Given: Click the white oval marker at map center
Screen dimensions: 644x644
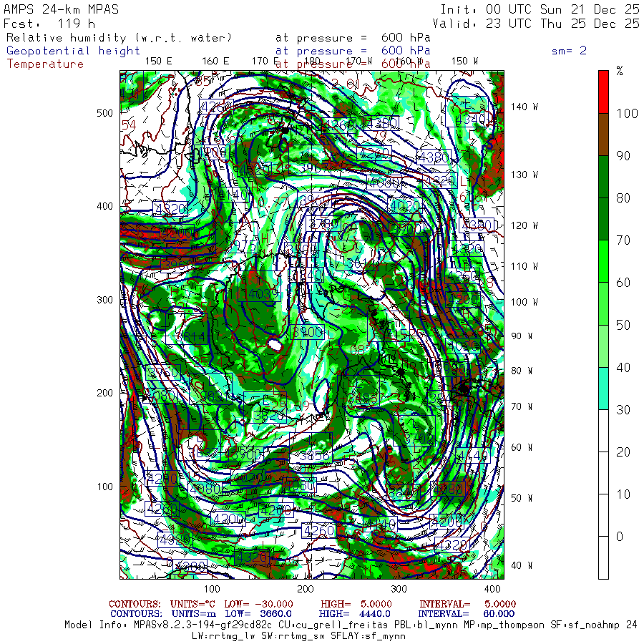Looking at the screenshot, I should coord(273,344).
